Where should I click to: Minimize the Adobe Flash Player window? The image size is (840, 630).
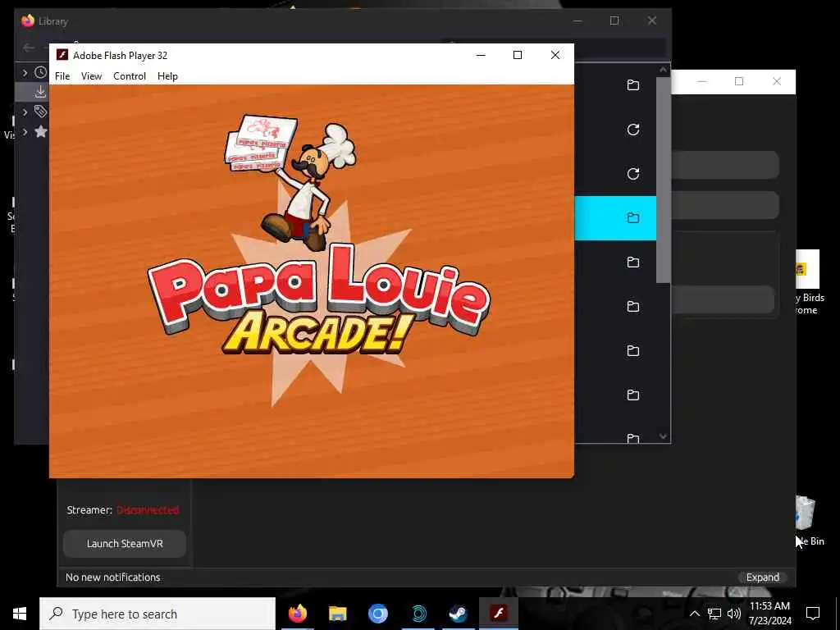pos(481,55)
